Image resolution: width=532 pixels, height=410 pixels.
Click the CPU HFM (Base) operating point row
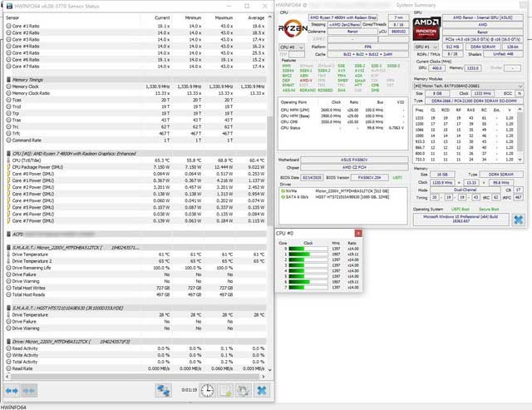coord(342,116)
